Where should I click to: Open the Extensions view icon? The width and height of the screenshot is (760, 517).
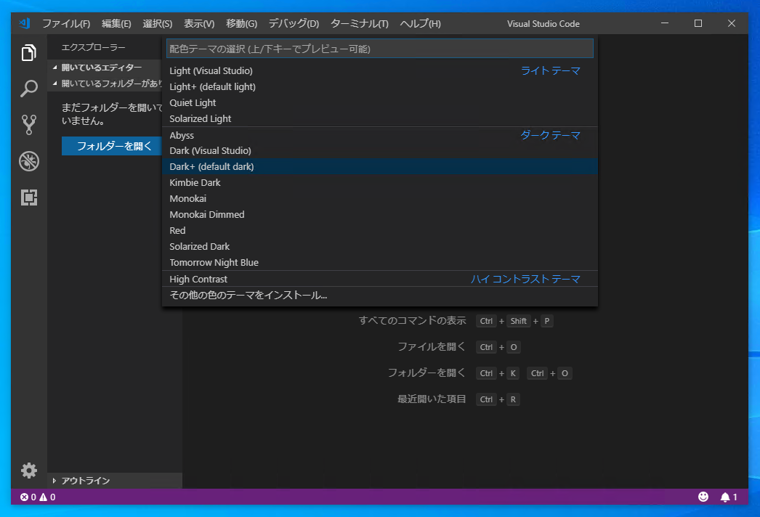pos(29,197)
